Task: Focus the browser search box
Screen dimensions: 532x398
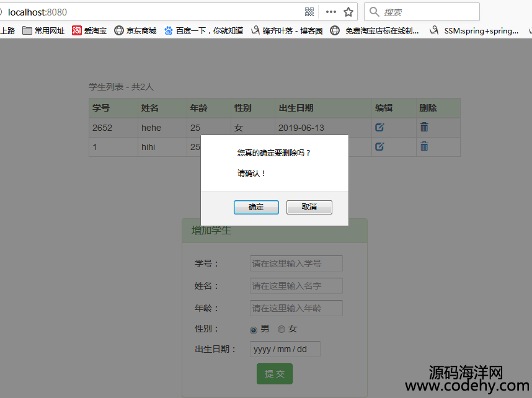Action: coord(428,12)
